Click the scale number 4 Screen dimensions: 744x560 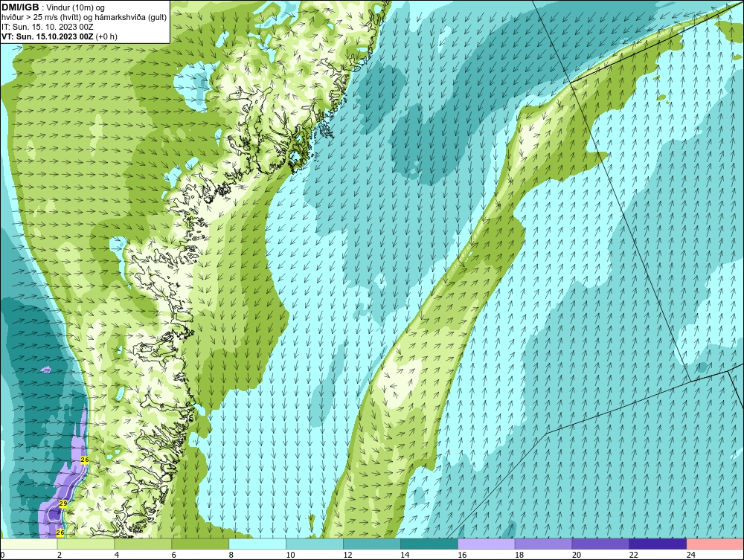pyautogui.click(x=117, y=555)
